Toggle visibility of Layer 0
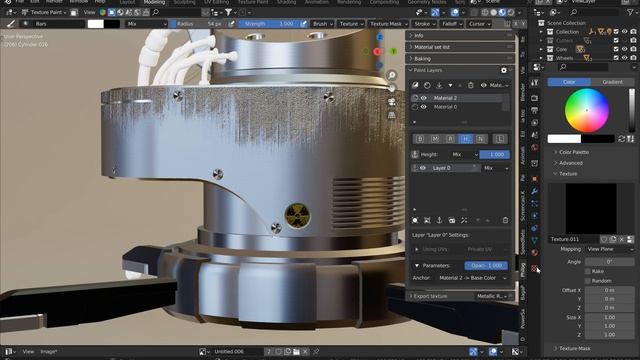This screenshot has width=640, height=360. [x=423, y=168]
